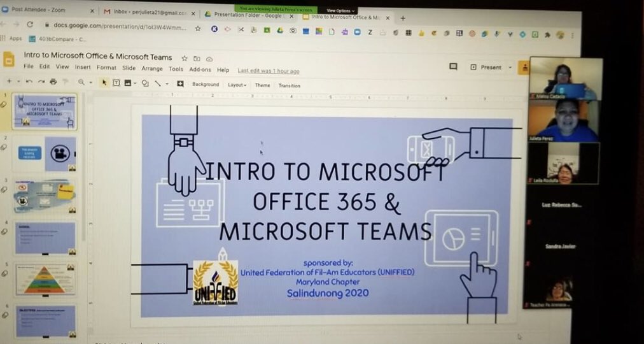Add a new slide with the plus button
The width and height of the screenshot is (644, 344).
9,82
